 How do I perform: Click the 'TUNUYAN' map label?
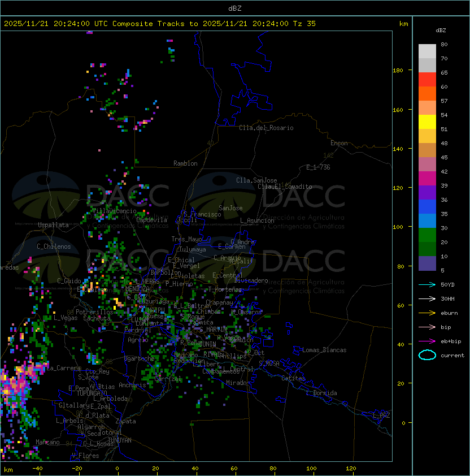coord(120,440)
